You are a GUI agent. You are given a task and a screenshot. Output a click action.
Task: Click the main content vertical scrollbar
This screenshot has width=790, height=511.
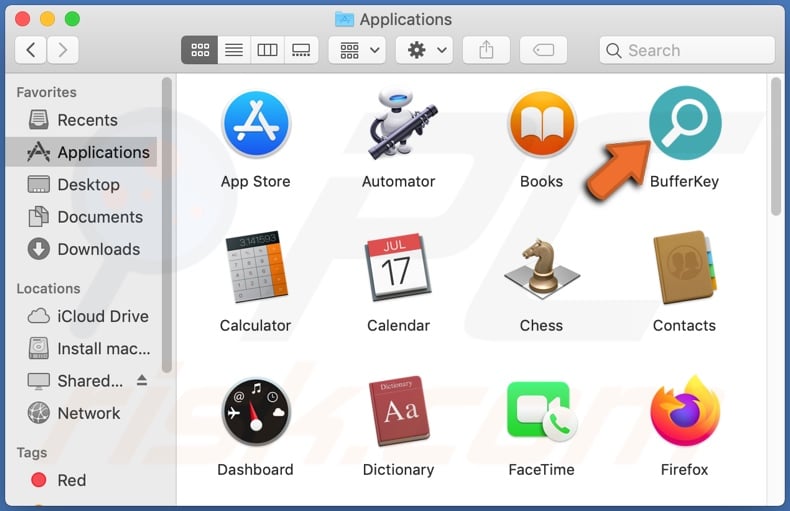coord(776,146)
